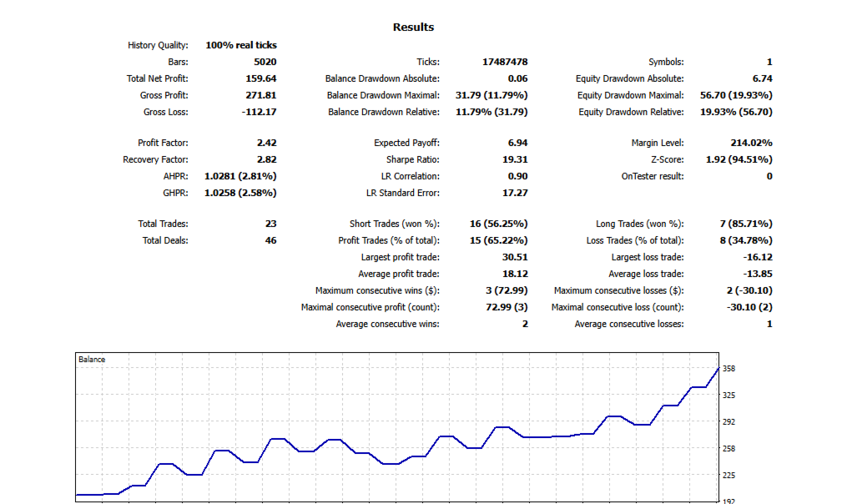Click the 292 axis label on chart

[728, 422]
